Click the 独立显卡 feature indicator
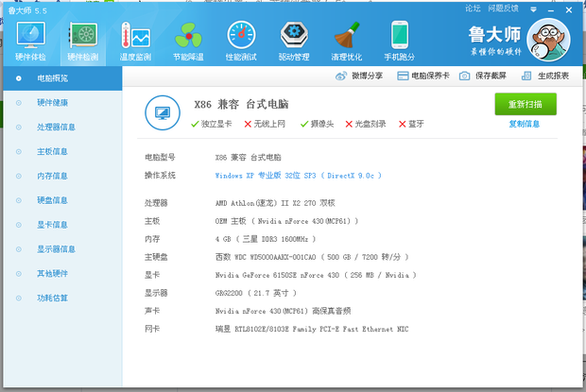The height and width of the screenshot is (392, 586). [x=211, y=124]
